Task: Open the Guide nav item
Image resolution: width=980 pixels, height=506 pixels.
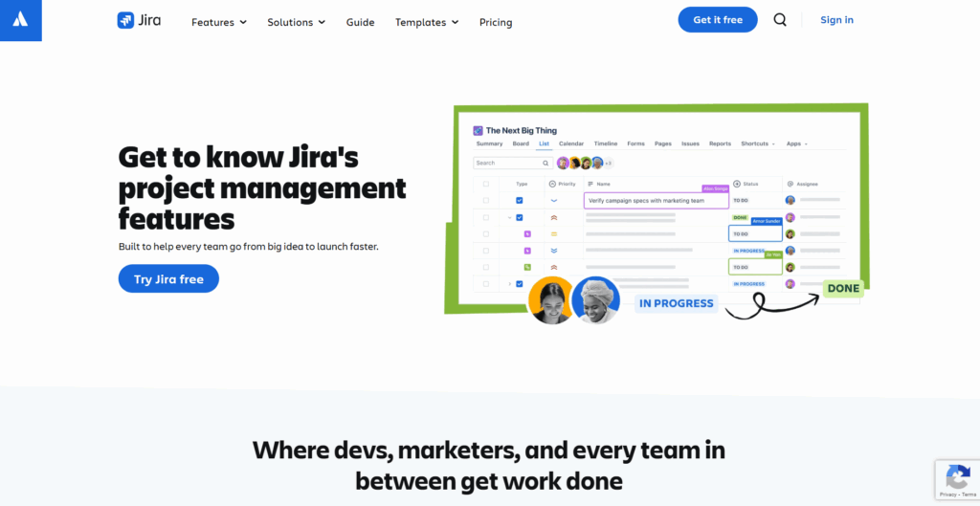Action: tap(360, 22)
